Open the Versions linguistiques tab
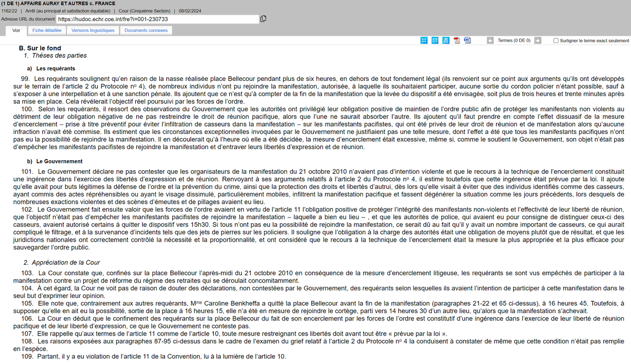 click(93, 30)
